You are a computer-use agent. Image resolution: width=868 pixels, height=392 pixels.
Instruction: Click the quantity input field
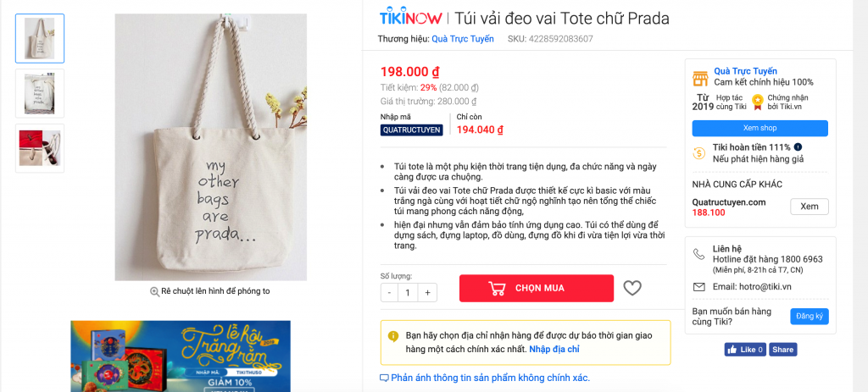pyautogui.click(x=408, y=292)
